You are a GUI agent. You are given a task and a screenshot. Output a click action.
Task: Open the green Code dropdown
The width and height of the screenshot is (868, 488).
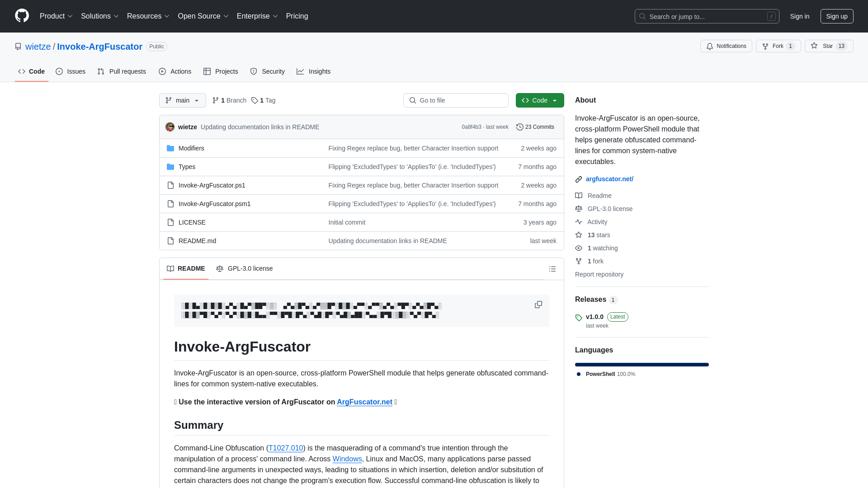(x=540, y=100)
